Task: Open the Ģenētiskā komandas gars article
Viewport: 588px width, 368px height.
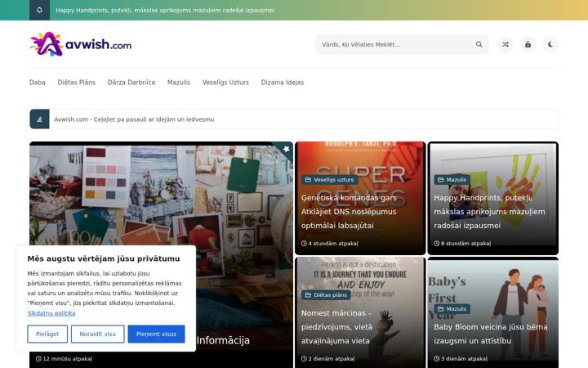Action: tap(349, 212)
